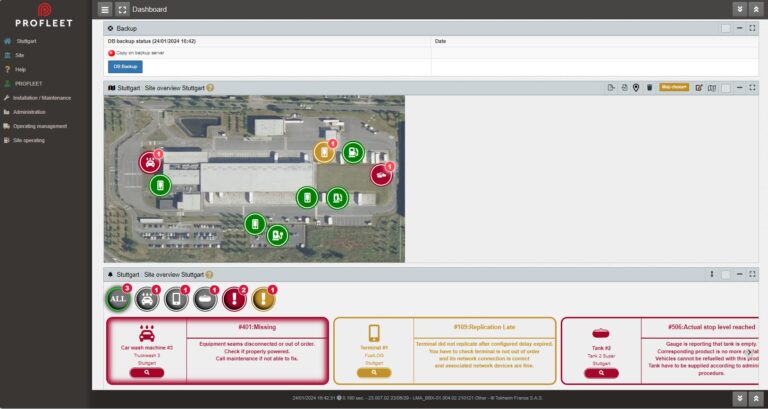Click Copy on backup server status text

141,53
